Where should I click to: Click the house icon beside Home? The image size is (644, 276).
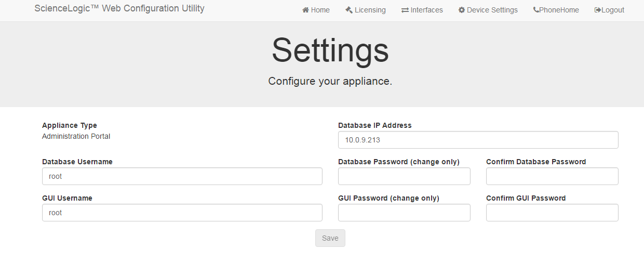[306, 10]
